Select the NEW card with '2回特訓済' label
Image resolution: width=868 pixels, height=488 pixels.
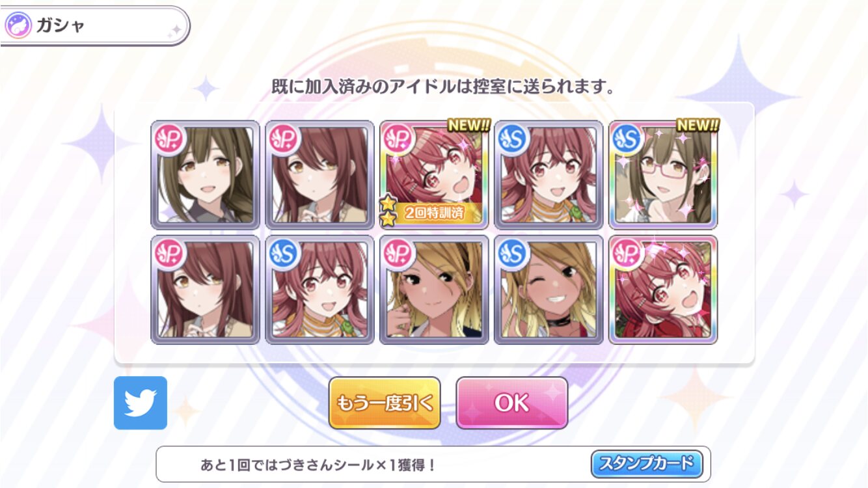tap(434, 175)
